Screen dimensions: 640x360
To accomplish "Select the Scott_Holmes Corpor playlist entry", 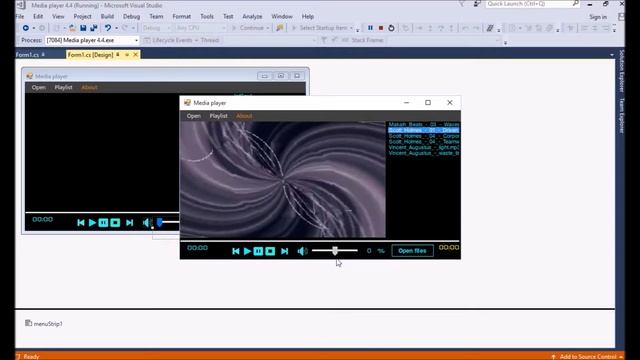I will click(x=424, y=136).
